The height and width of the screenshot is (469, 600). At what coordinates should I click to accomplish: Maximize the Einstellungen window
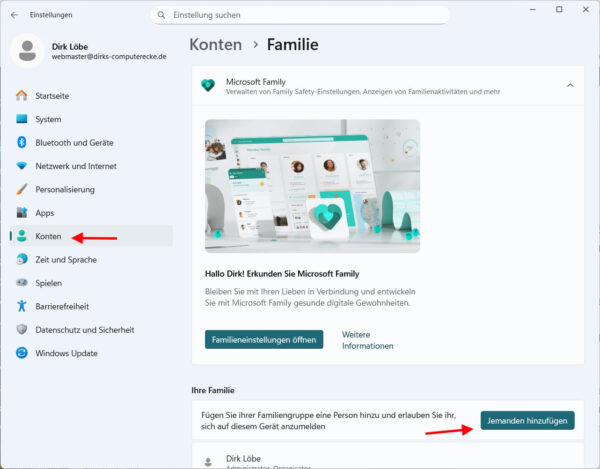559,10
